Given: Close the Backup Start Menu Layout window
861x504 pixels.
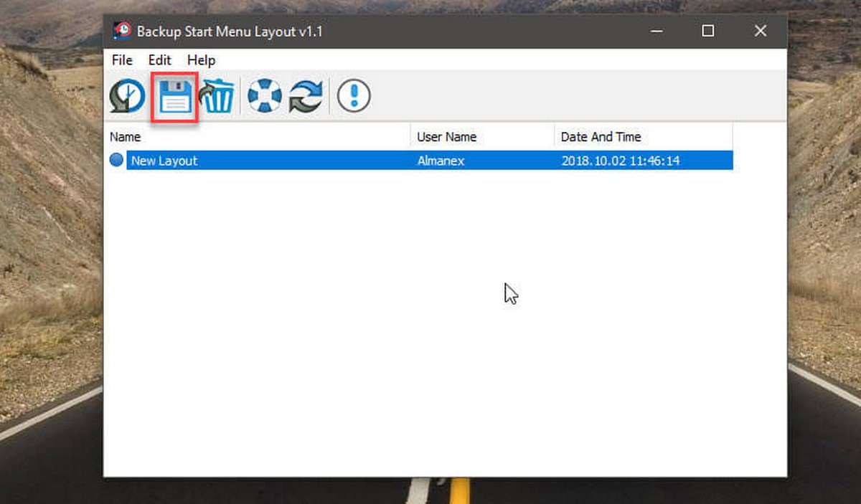Looking at the screenshot, I should (761, 31).
